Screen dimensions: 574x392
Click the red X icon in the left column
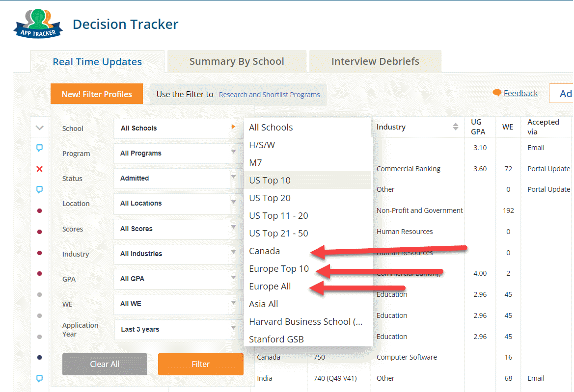point(40,169)
